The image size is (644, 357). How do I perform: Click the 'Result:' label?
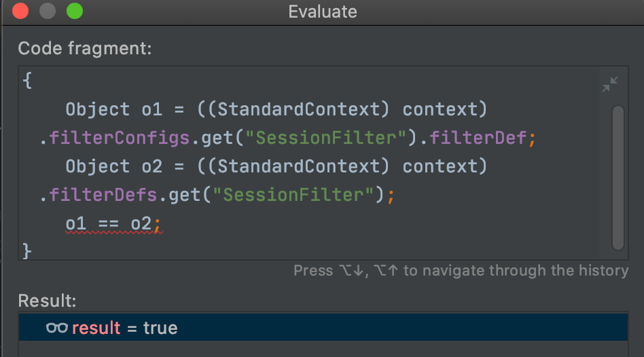tap(48, 300)
